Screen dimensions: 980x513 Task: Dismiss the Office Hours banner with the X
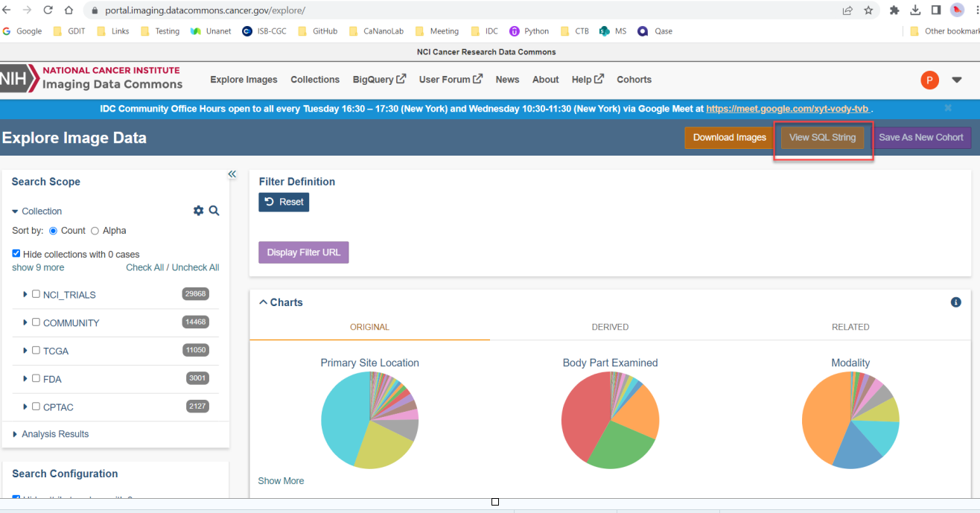[947, 108]
